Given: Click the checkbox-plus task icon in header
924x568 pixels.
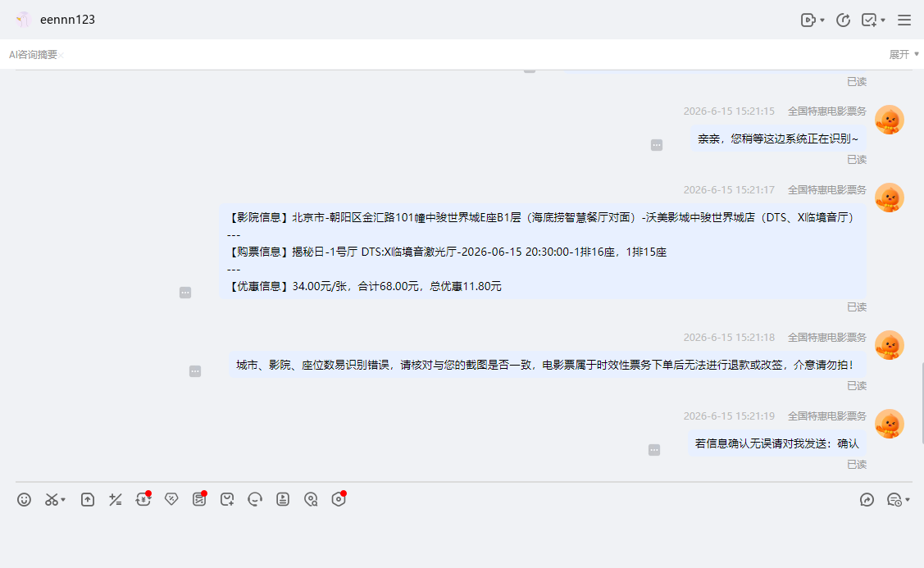Looking at the screenshot, I should pos(869,20).
